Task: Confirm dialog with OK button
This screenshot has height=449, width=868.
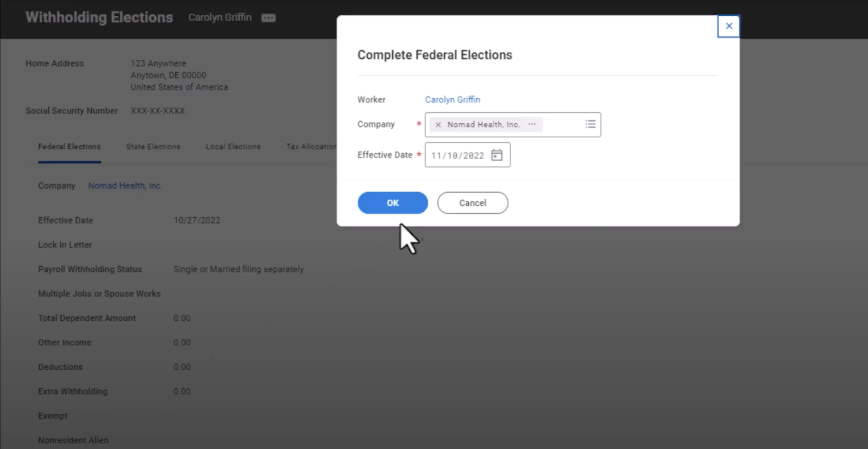Action: (393, 203)
